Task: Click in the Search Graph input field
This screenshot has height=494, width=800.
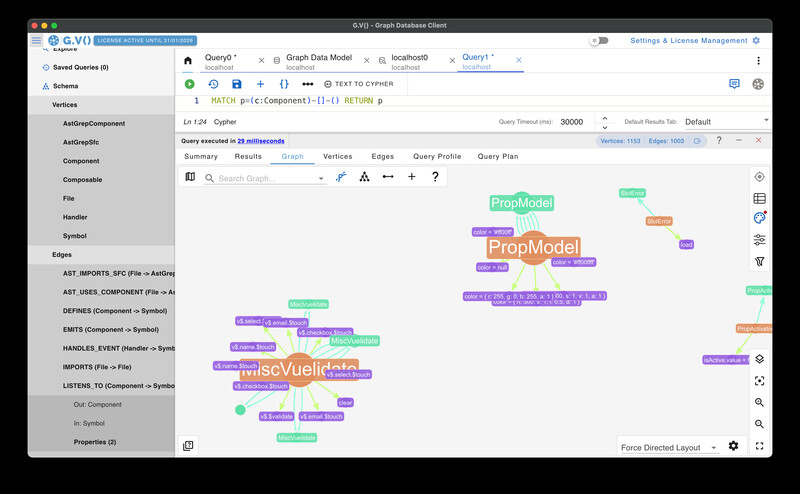Action: 265,178
